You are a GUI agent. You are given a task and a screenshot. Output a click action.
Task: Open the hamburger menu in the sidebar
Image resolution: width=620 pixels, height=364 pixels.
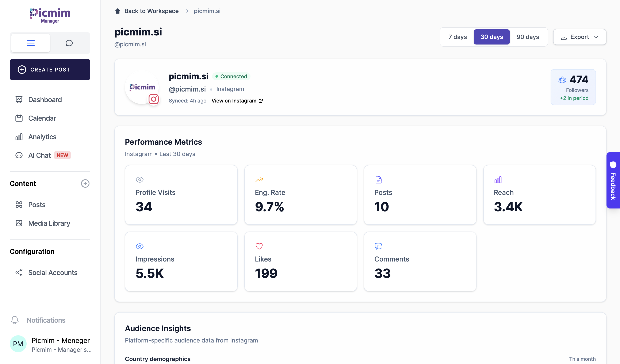tap(30, 43)
